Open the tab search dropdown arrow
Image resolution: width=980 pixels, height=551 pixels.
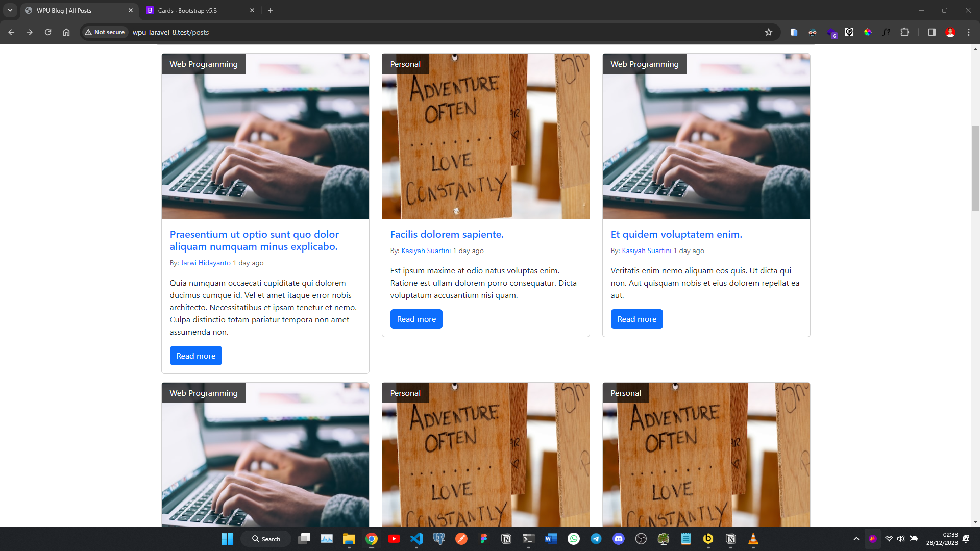pyautogui.click(x=10, y=10)
